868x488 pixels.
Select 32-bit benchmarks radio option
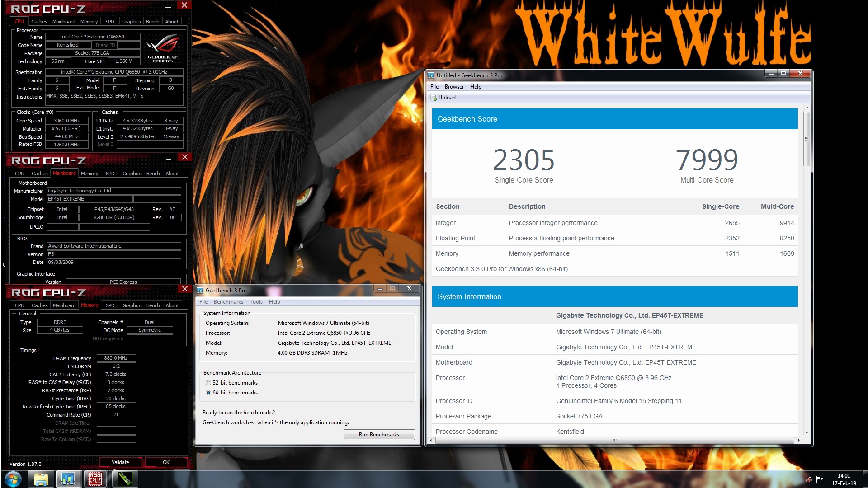tap(231, 383)
